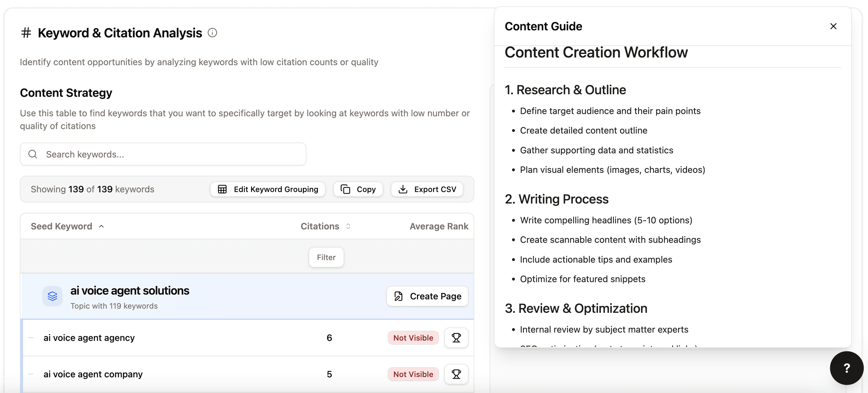Viewport: 868px width, 393px height.
Task: Focus the Search keywords field
Action: pyautogui.click(x=169, y=154)
